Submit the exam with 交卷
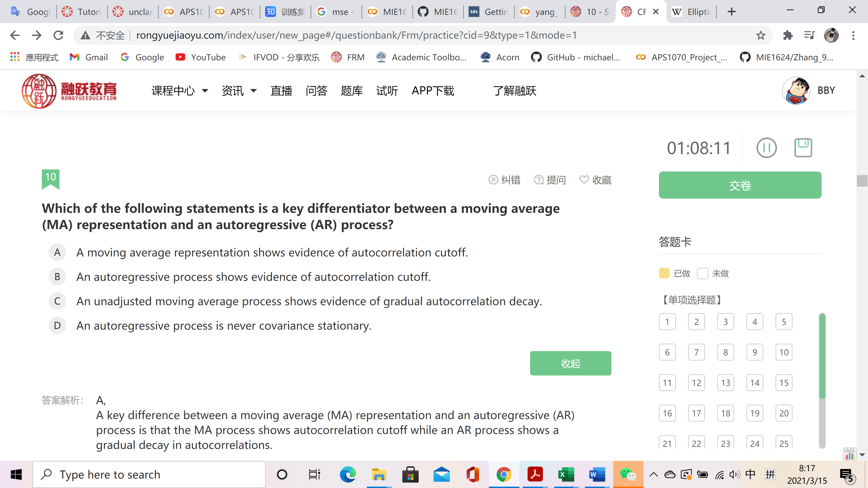This screenshot has height=488, width=868. 740,185
